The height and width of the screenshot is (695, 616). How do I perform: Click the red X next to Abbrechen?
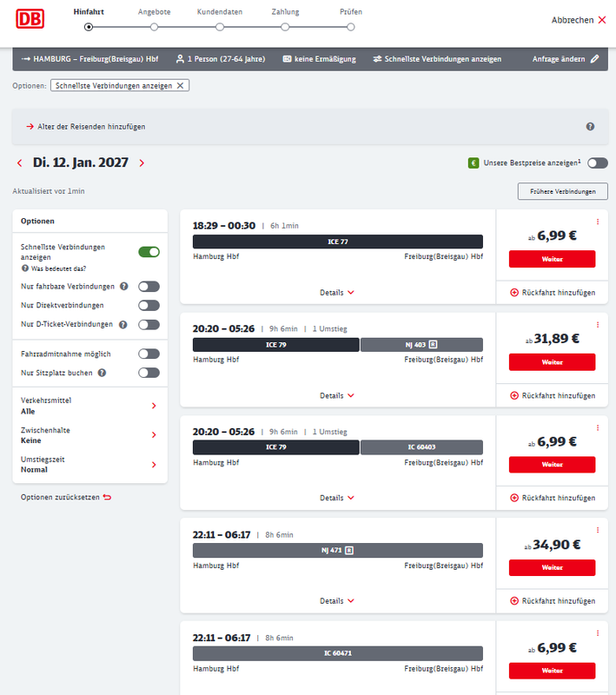(x=602, y=20)
